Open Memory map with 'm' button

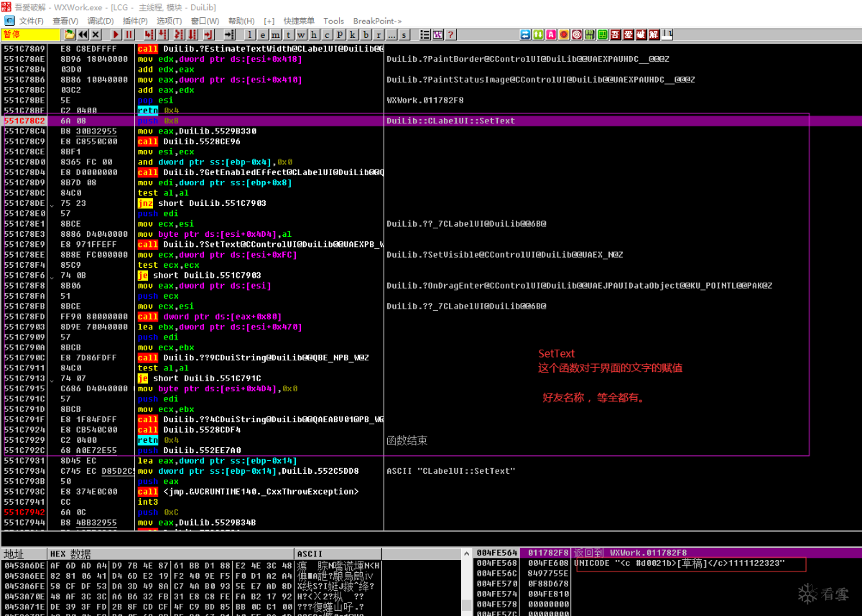pos(275,34)
